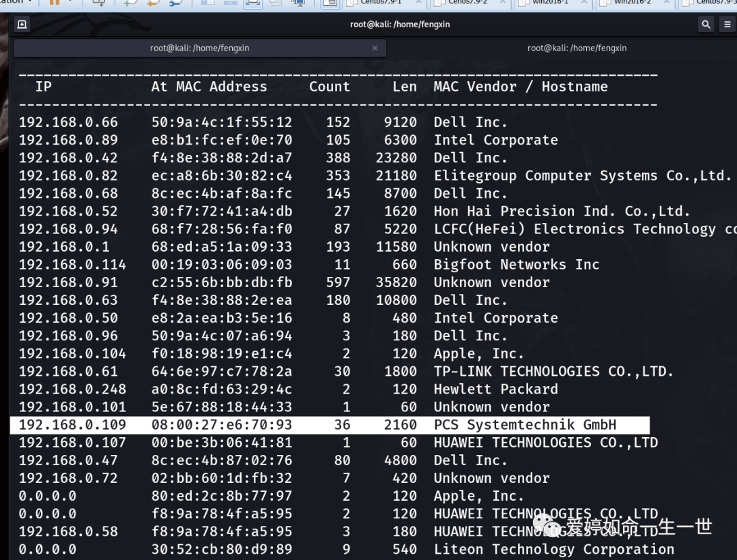Screen dimensions: 737x560
Task: Select count value 353
Action: (338, 176)
